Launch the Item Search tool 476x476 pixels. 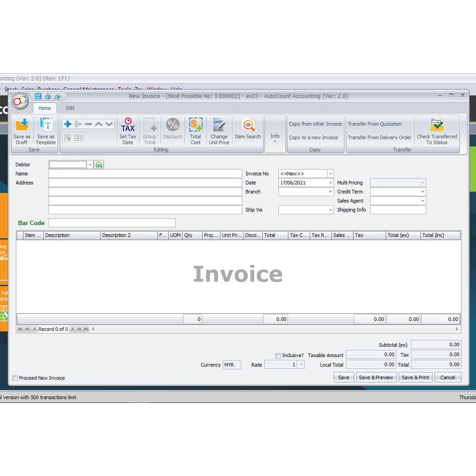point(248,126)
